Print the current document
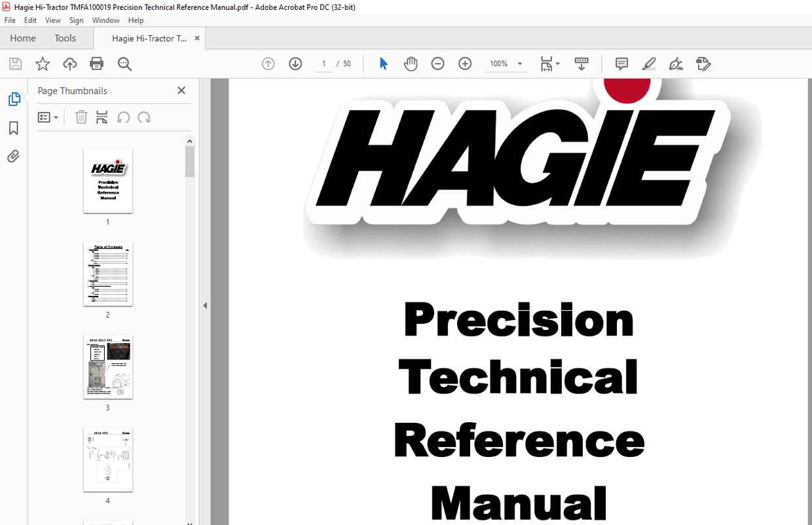The width and height of the screenshot is (812, 525). [96, 63]
